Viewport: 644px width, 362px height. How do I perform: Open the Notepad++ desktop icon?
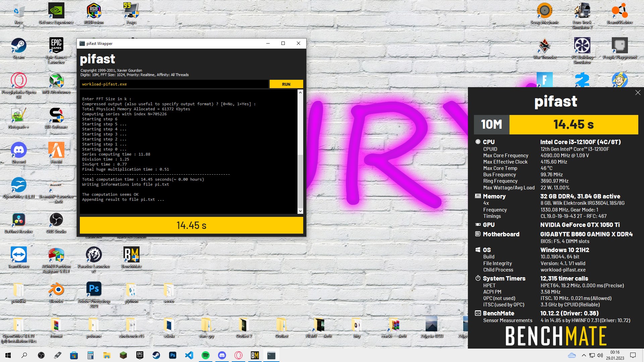[19, 118]
